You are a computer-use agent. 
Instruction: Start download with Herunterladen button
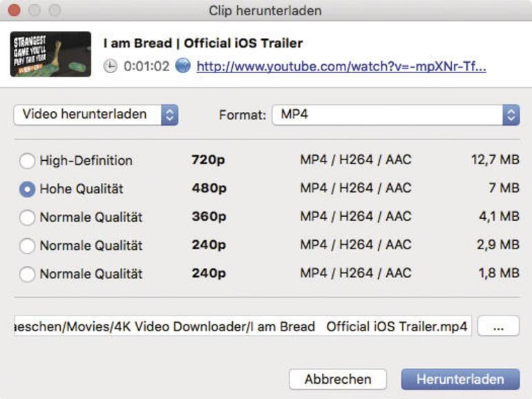459,379
